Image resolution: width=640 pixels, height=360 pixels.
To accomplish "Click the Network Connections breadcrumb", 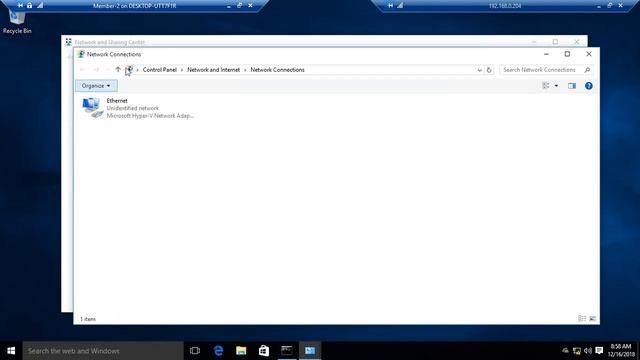I will click(278, 70).
